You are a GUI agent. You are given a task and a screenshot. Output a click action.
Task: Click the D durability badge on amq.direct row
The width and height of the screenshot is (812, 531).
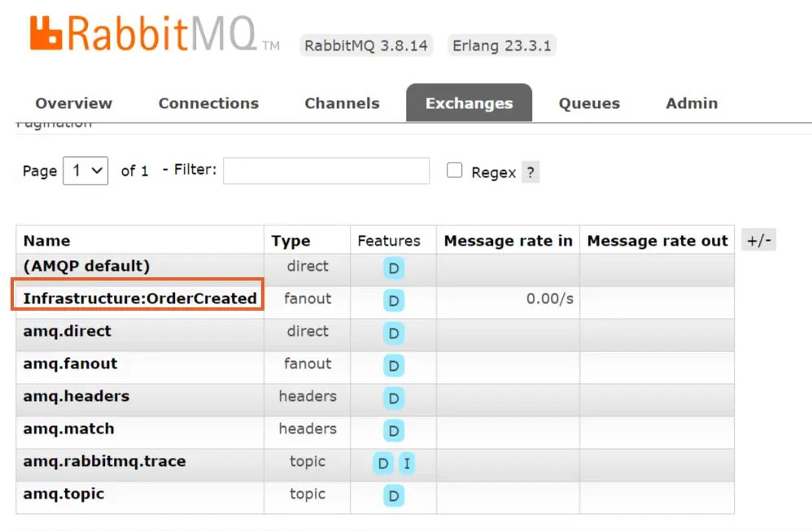pyautogui.click(x=393, y=333)
